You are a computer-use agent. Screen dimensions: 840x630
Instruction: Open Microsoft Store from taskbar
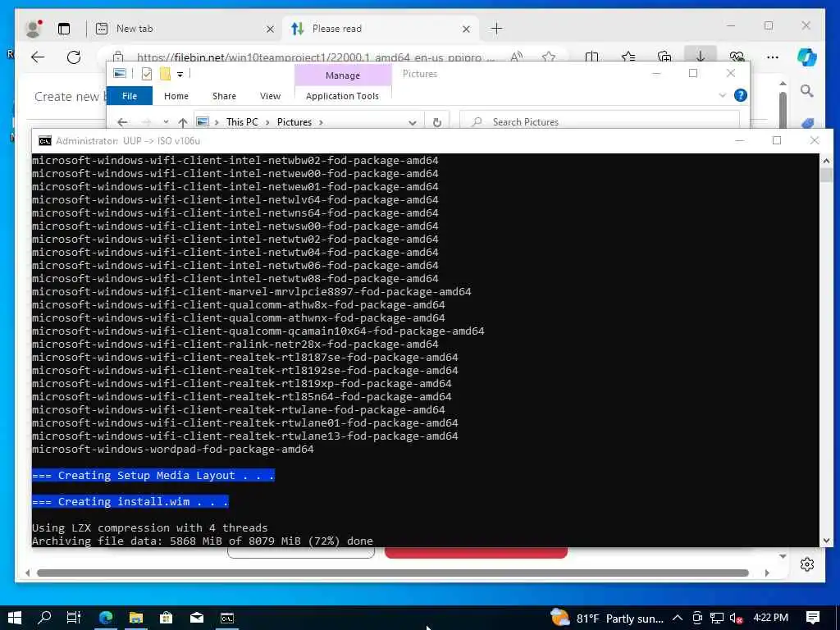tap(166, 618)
